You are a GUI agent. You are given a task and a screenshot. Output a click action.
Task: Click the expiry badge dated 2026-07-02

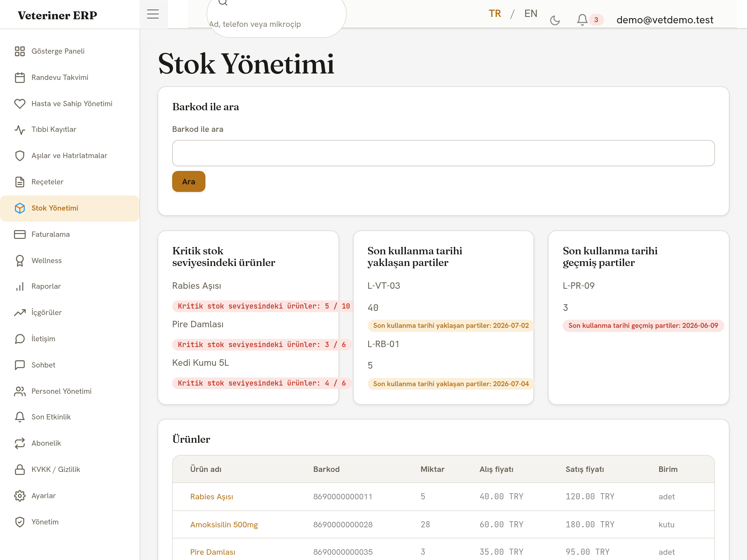pos(451,326)
